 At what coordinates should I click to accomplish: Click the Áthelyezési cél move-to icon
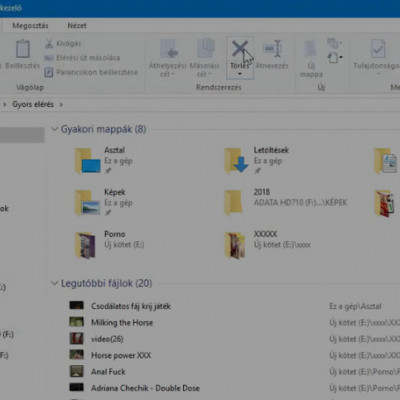pyautogui.click(x=169, y=49)
